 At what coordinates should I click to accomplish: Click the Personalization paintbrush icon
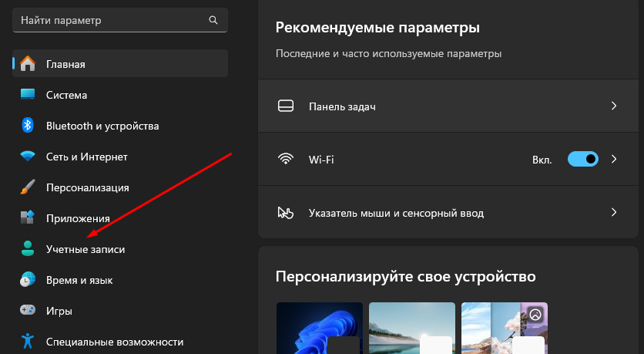pos(28,187)
